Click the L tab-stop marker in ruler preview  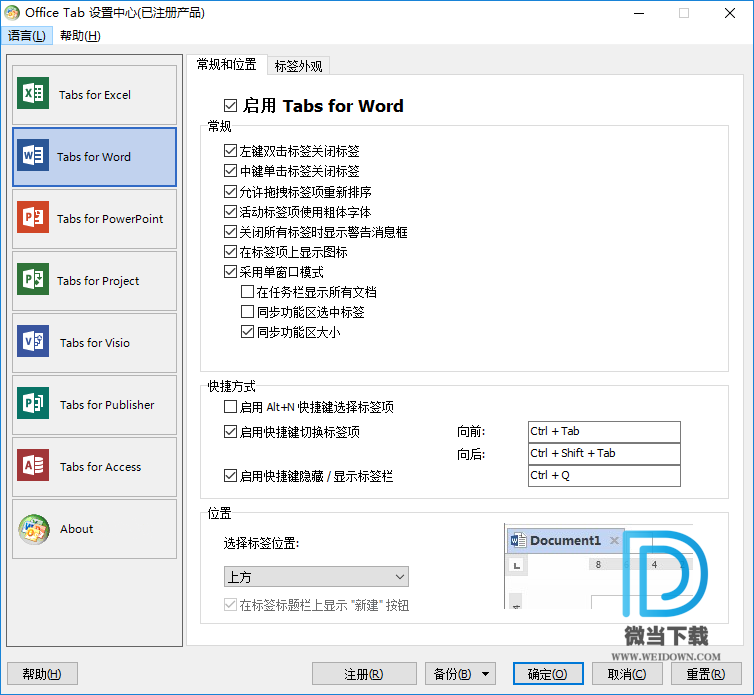pyautogui.click(x=517, y=566)
